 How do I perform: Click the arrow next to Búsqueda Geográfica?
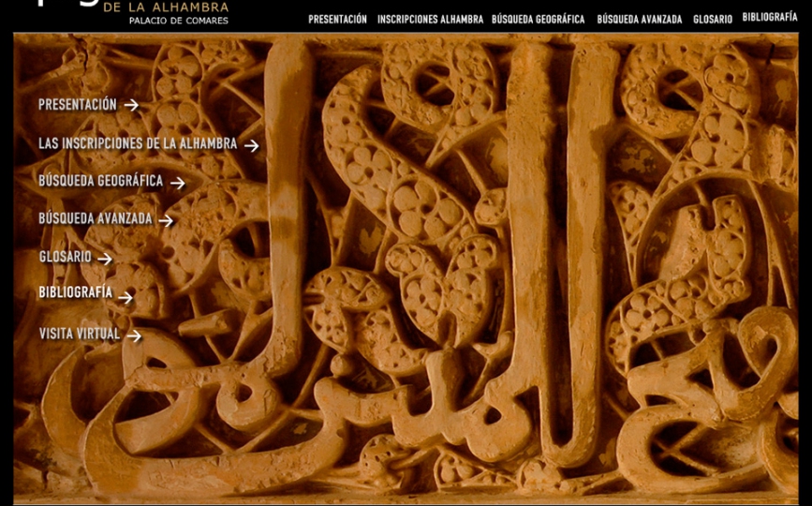click(178, 183)
